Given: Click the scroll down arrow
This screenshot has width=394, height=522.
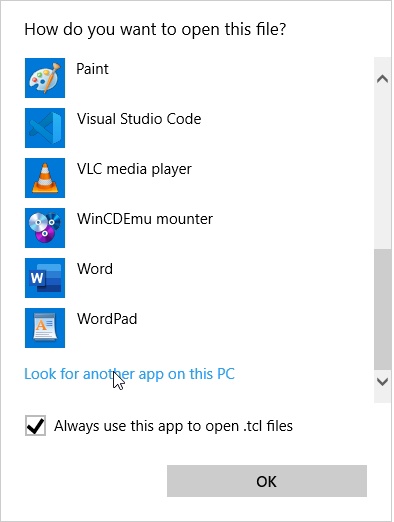Looking at the screenshot, I should [x=382, y=381].
